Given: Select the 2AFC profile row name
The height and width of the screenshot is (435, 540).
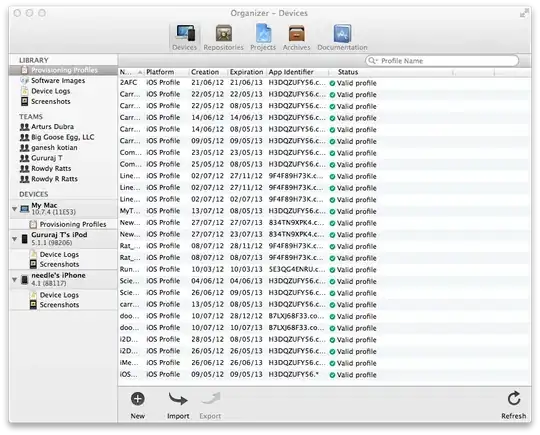Looking at the screenshot, I should pyautogui.click(x=128, y=83).
